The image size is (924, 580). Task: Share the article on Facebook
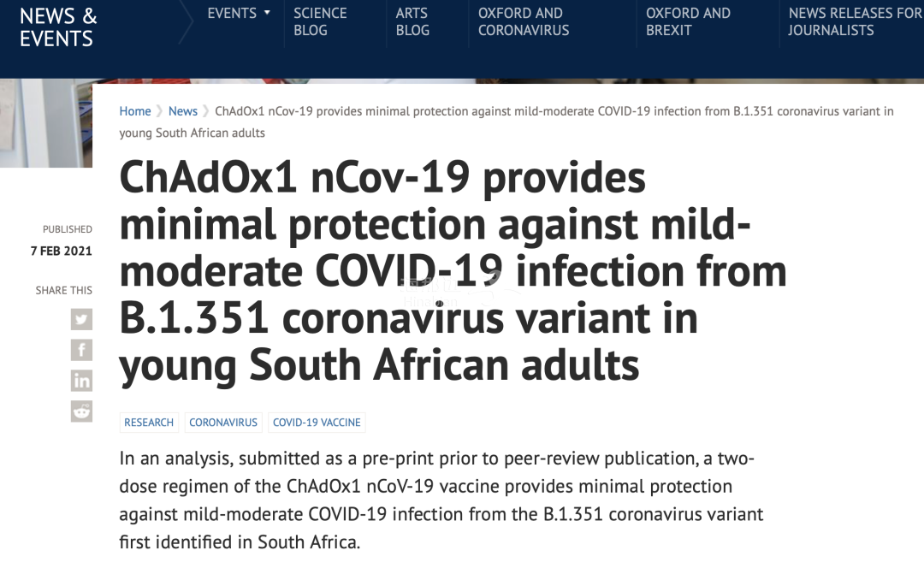point(81,350)
